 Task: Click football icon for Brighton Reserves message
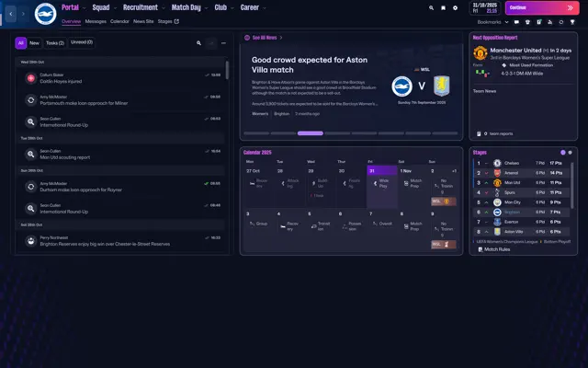[x=30, y=241]
